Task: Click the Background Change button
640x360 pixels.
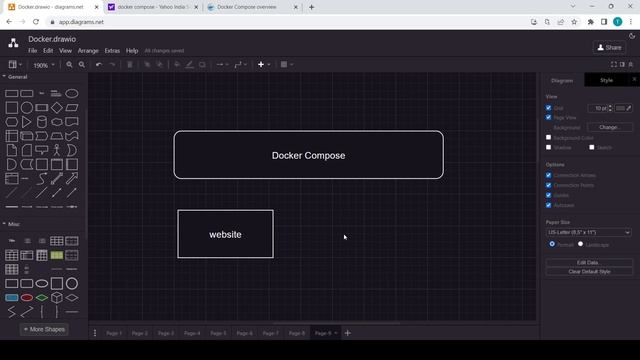Action: (x=609, y=127)
